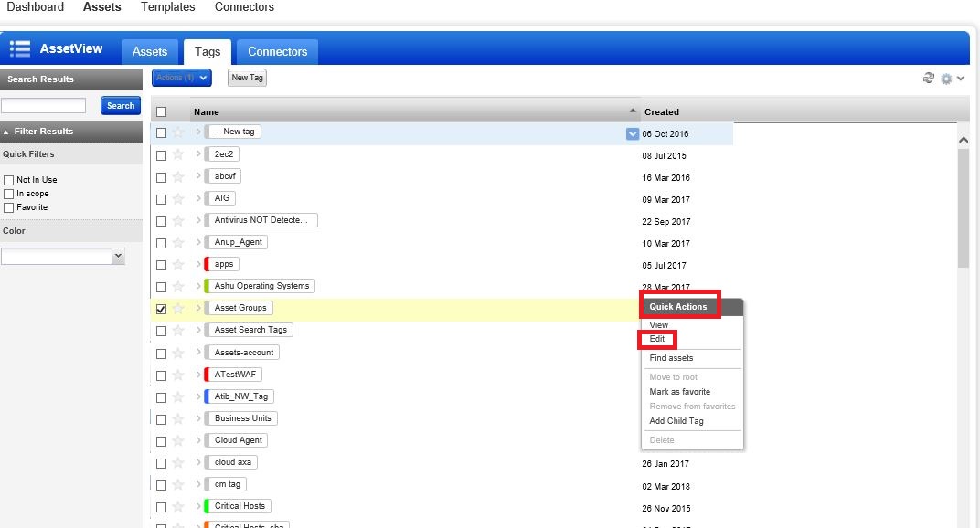Screen dimensions: 980x528
Task: Click the star on the 2ec2 row
Action: click(x=176, y=154)
